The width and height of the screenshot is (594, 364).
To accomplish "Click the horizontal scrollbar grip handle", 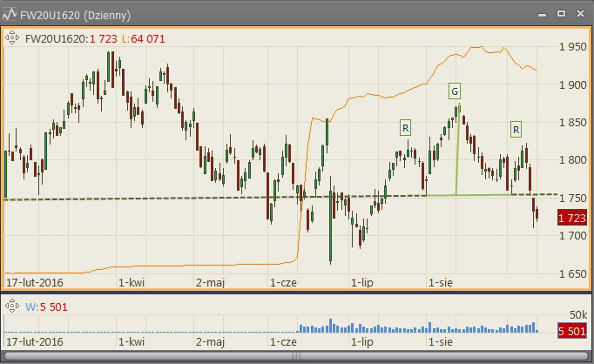I will 297,355.
